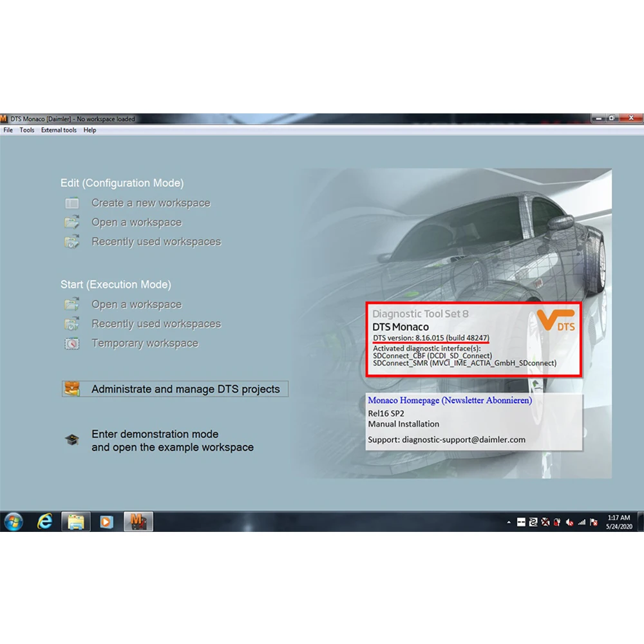Open the Help menu
Viewport: 644px width, 644px height.
(90, 130)
